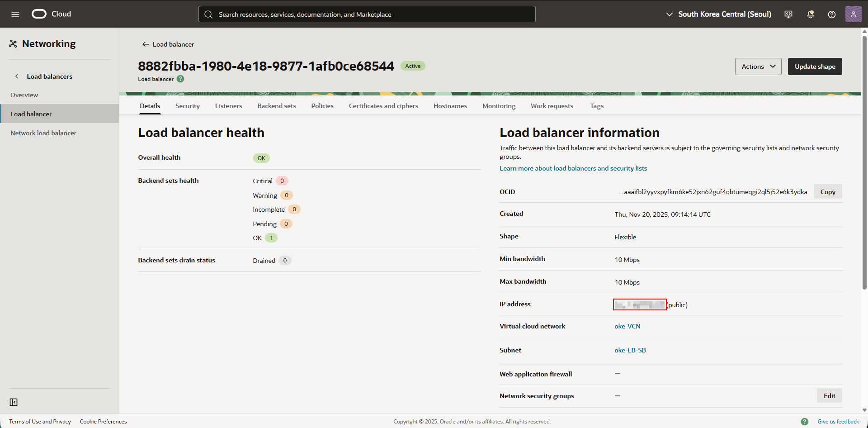Open the user profile avatar menu
868x428 pixels.
tap(853, 14)
